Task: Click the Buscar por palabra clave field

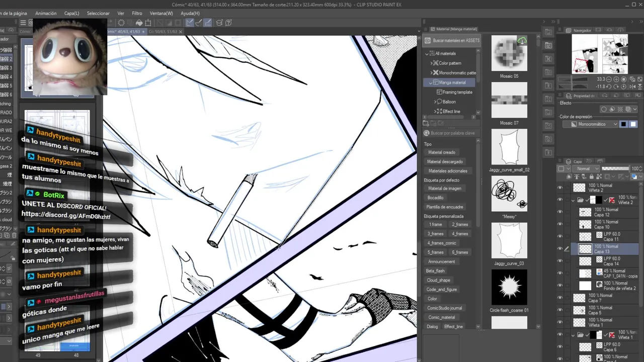Action: coord(452,133)
